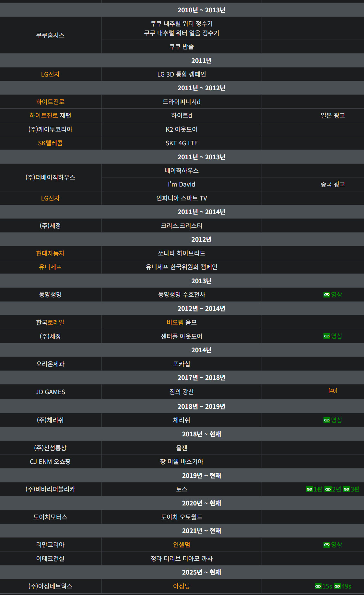Click the 비오템 brand link

175,322
